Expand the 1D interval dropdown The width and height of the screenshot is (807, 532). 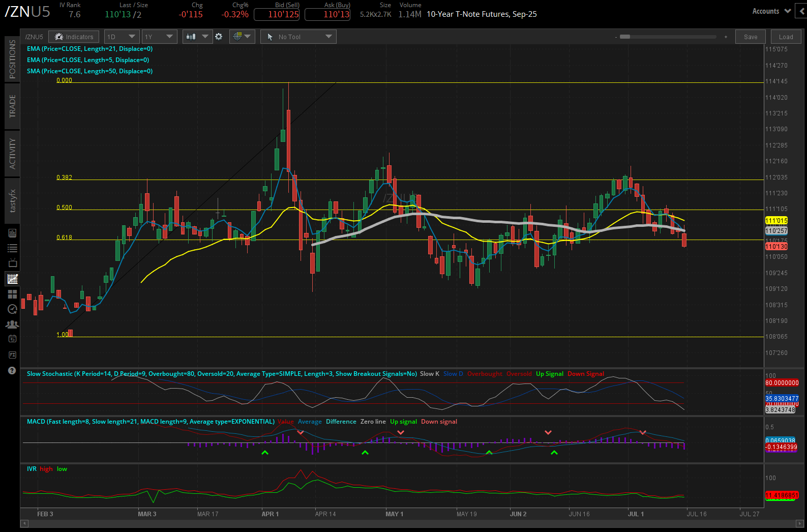coord(121,37)
